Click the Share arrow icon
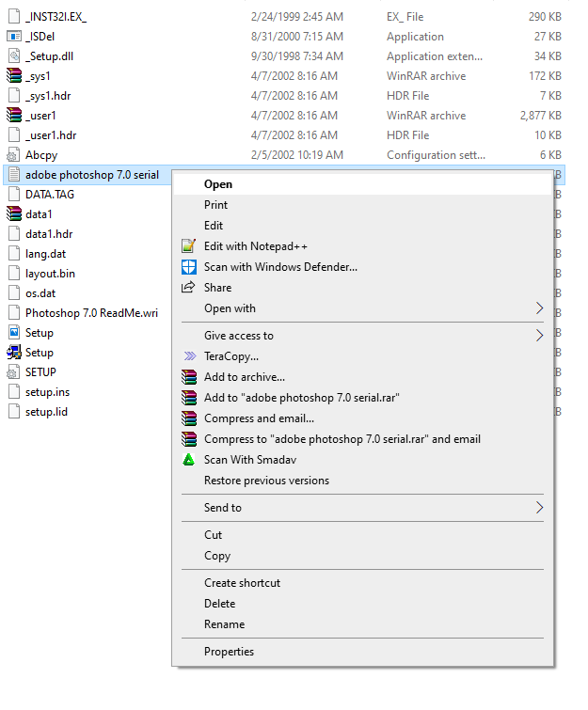 tap(188, 287)
